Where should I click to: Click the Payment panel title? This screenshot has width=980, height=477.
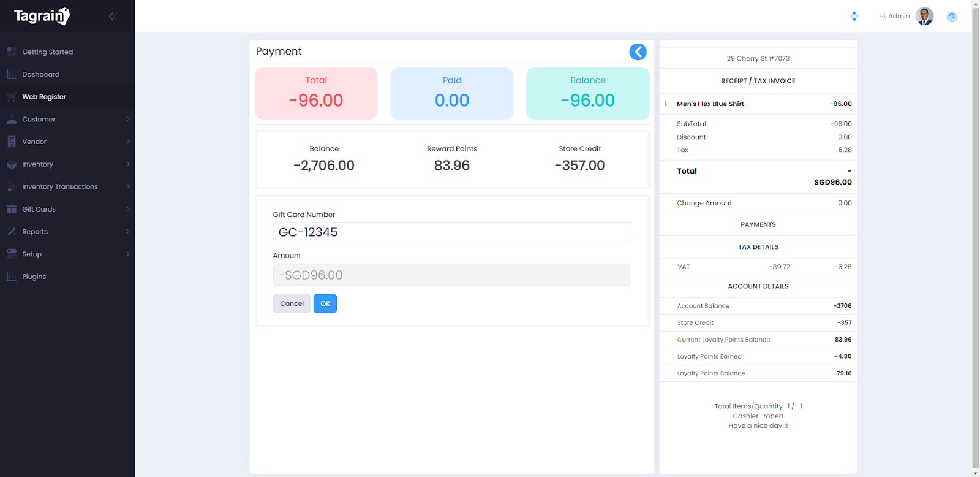click(x=279, y=52)
